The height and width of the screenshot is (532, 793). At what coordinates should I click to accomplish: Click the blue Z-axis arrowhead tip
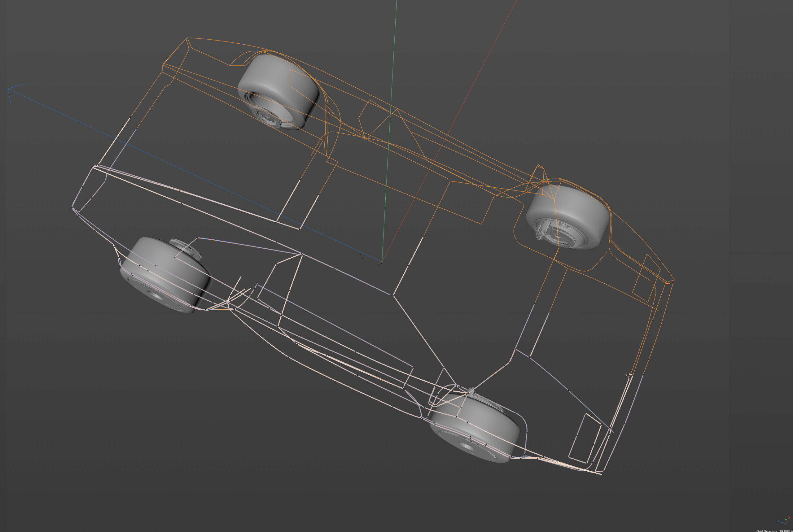[8, 89]
